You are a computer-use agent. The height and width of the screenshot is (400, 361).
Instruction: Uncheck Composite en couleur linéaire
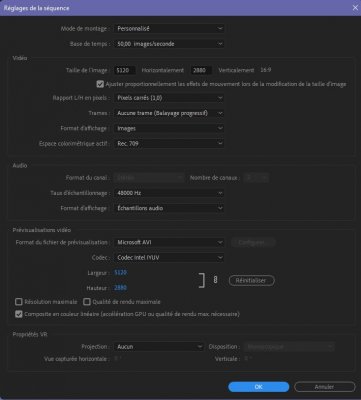tap(19, 314)
